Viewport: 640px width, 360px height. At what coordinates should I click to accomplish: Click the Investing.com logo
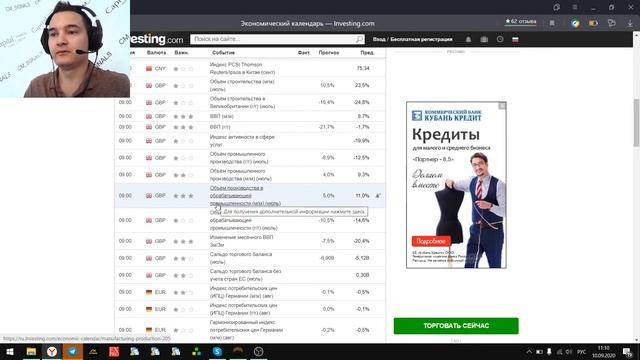click(x=157, y=40)
